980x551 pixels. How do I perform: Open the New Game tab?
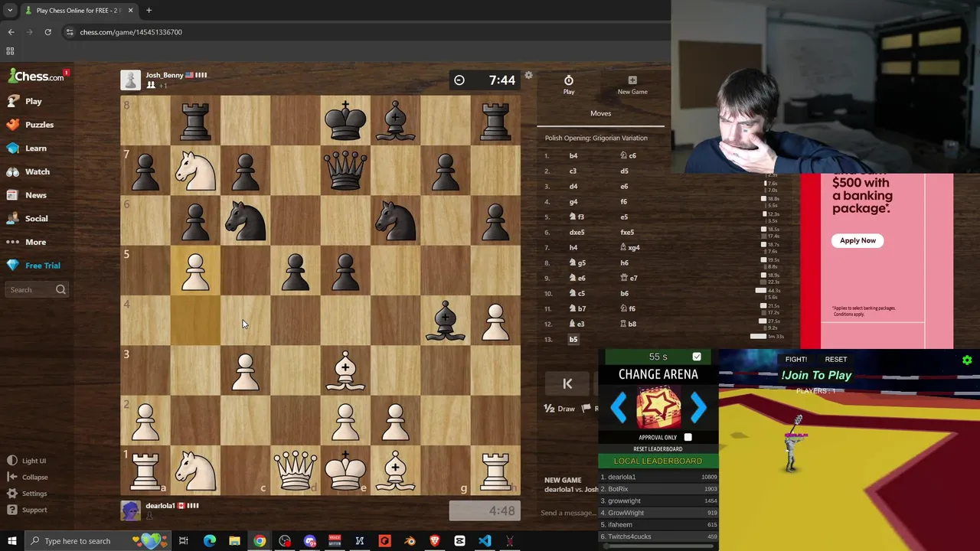(632, 85)
